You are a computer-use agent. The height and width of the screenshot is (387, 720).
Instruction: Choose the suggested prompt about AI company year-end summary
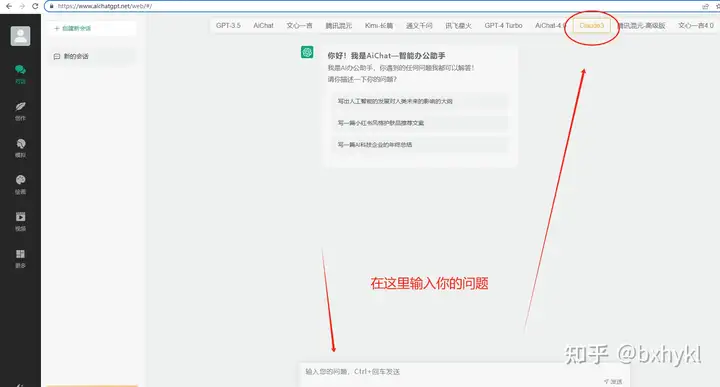(x=420, y=145)
